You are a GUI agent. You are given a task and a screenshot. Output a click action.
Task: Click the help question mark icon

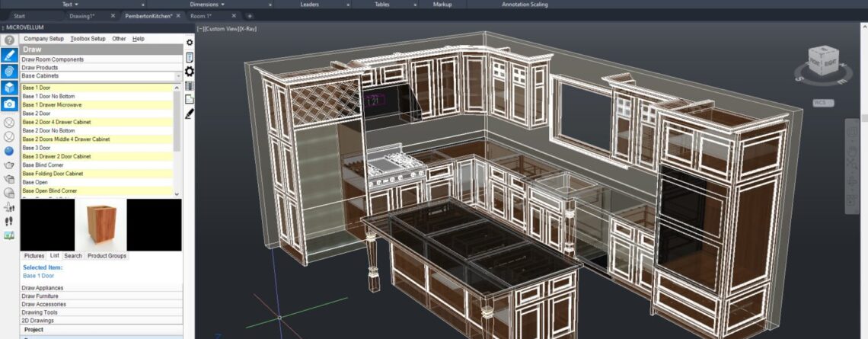[9, 40]
